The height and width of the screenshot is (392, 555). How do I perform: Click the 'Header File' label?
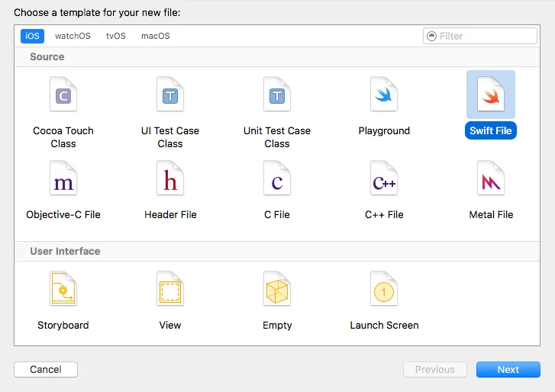point(170,214)
